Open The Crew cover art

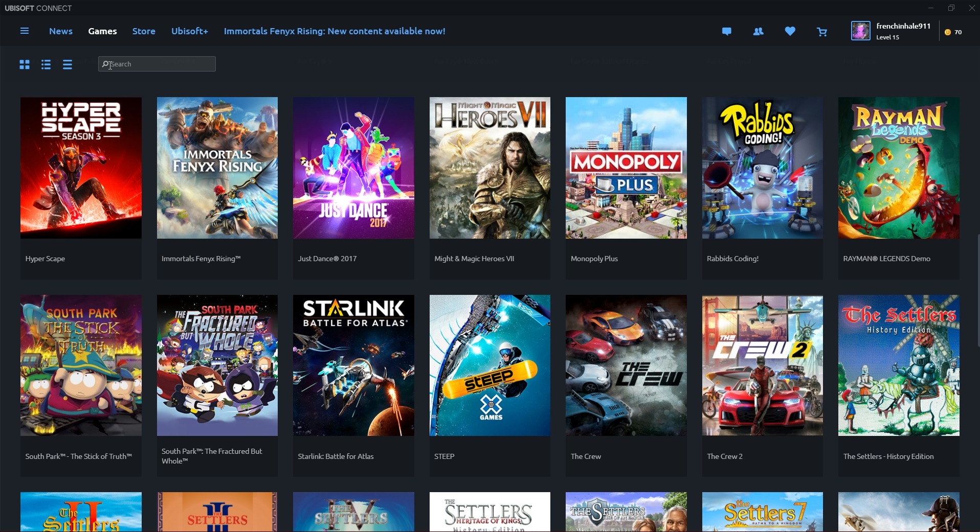click(626, 365)
